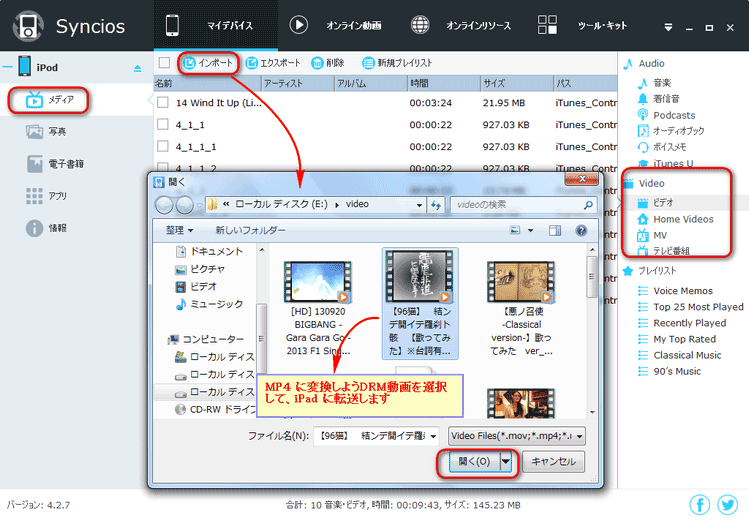749x521 pixels.
Task: Refresh the video folder in dialog
Action: [x=436, y=205]
